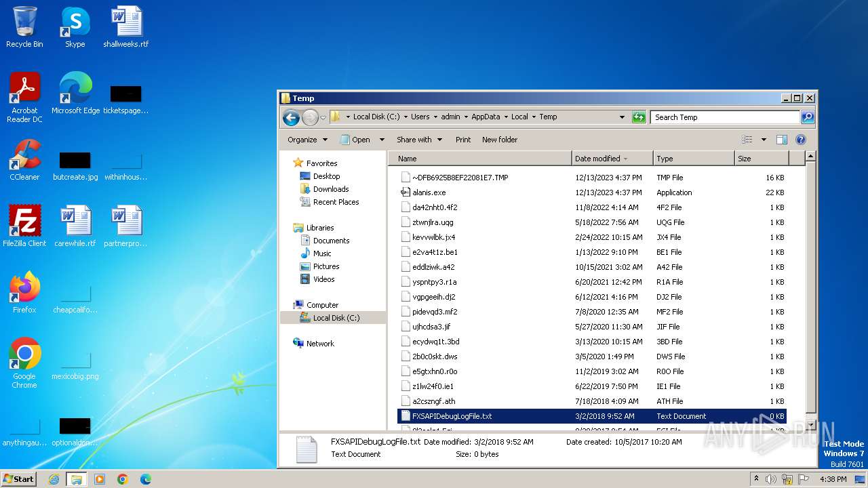Viewport: 868px width, 488px height.
Task: Open Windows Media Player taskbar icon
Action: coord(100,479)
